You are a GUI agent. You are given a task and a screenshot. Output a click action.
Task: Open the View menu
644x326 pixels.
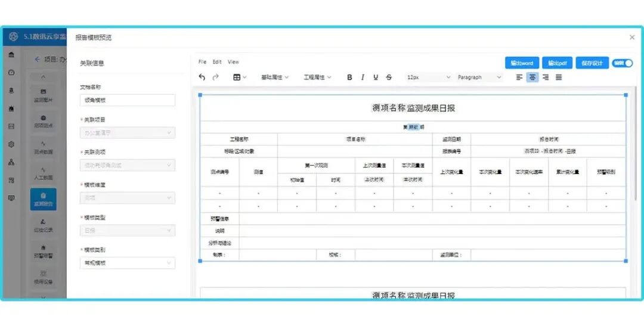(x=233, y=62)
